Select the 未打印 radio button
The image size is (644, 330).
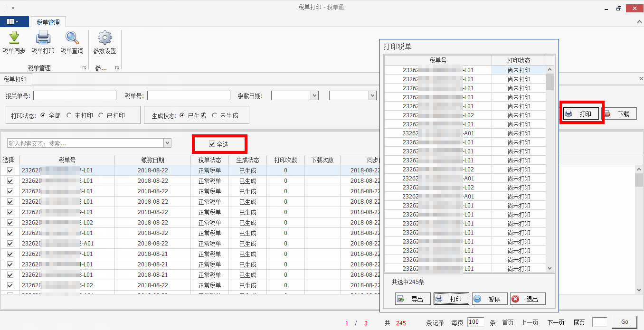coord(70,115)
